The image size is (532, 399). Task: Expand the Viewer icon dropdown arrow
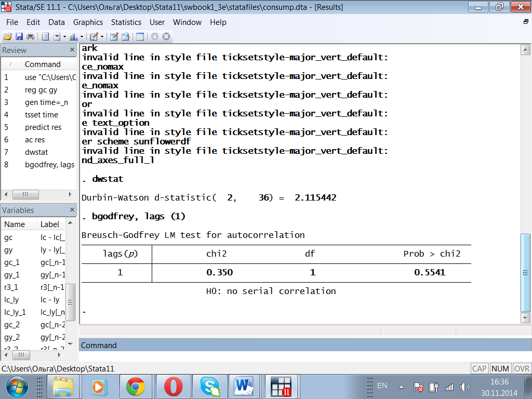click(x=64, y=36)
